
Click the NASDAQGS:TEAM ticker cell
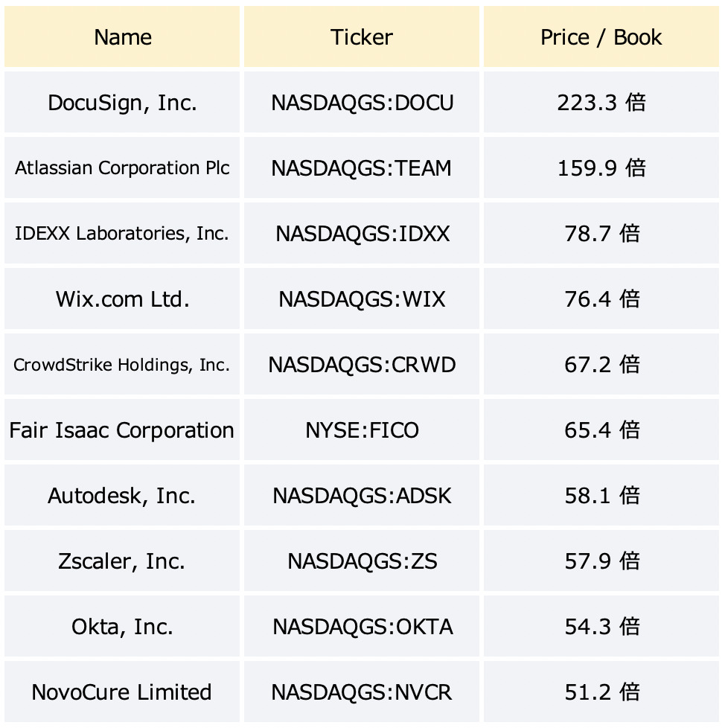(x=362, y=167)
